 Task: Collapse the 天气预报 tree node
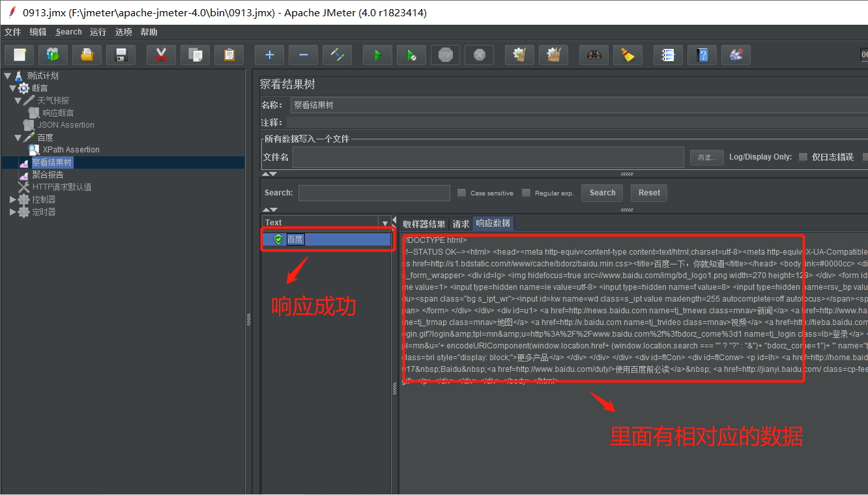click(18, 100)
